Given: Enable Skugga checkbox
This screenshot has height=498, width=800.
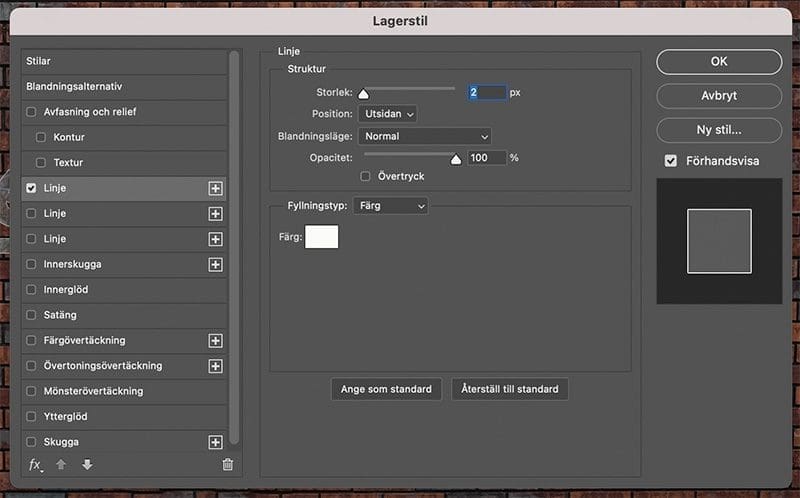Looking at the screenshot, I should pyautogui.click(x=31, y=442).
